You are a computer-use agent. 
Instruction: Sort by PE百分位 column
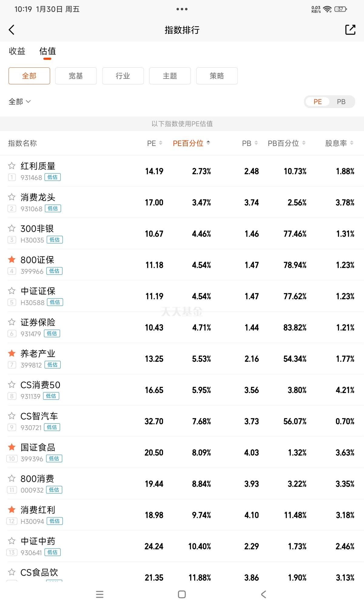(x=191, y=143)
